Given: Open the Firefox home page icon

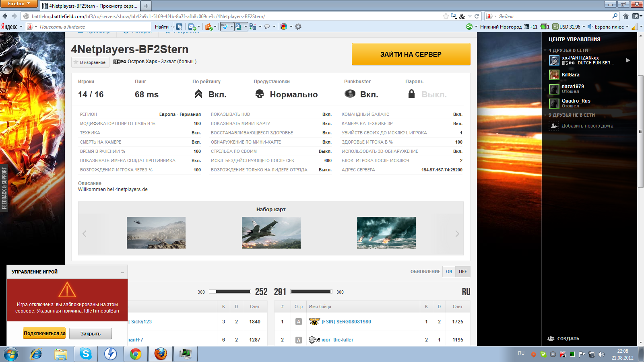Looking at the screenshot, I should (626, 16).
